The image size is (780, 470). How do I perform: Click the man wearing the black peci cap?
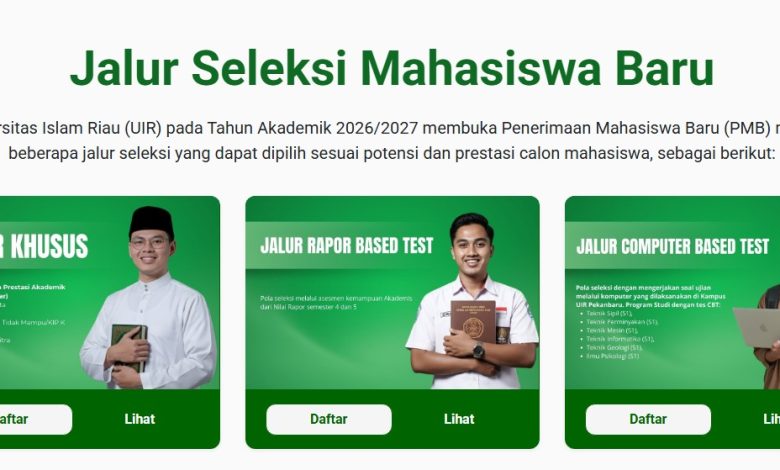tap(149, 298)
